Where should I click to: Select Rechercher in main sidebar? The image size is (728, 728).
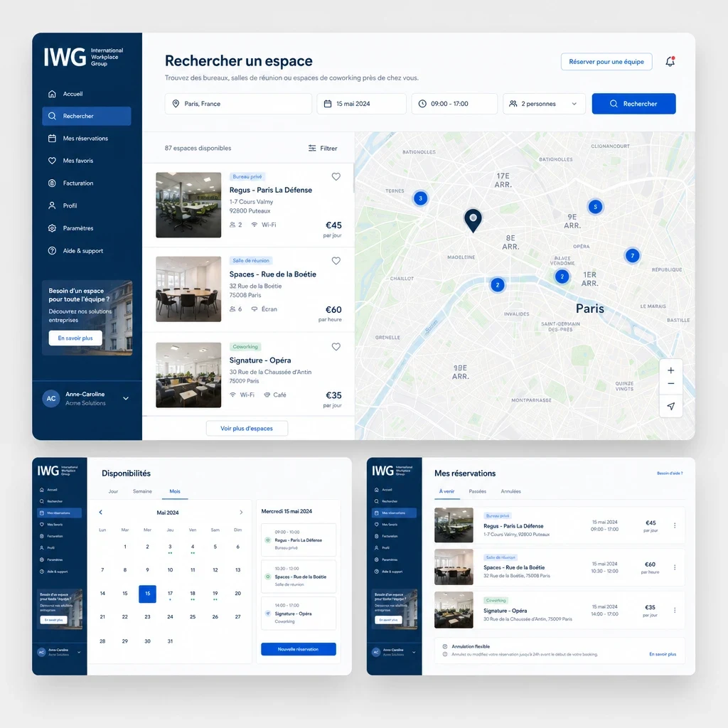pyautogui.click(x=86, y=116)
